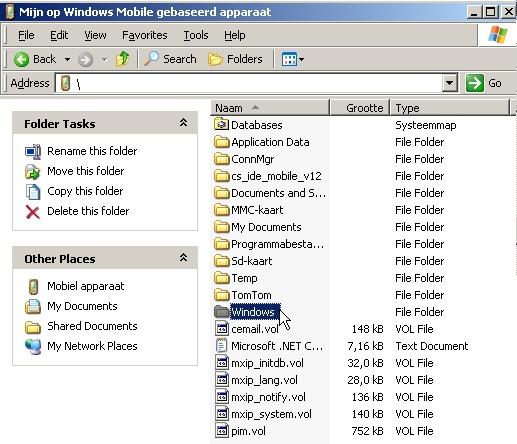Viewport: 517px width, 444px height.
Task: Click the Text Document type cell
Action: (432, 346)
